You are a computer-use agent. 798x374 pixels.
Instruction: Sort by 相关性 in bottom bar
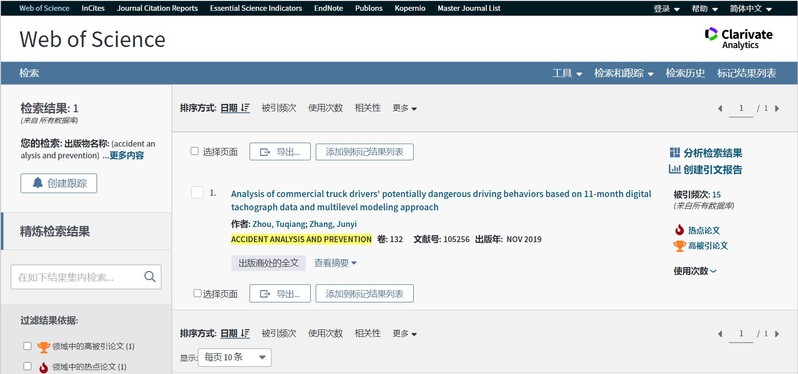[367, 333]
